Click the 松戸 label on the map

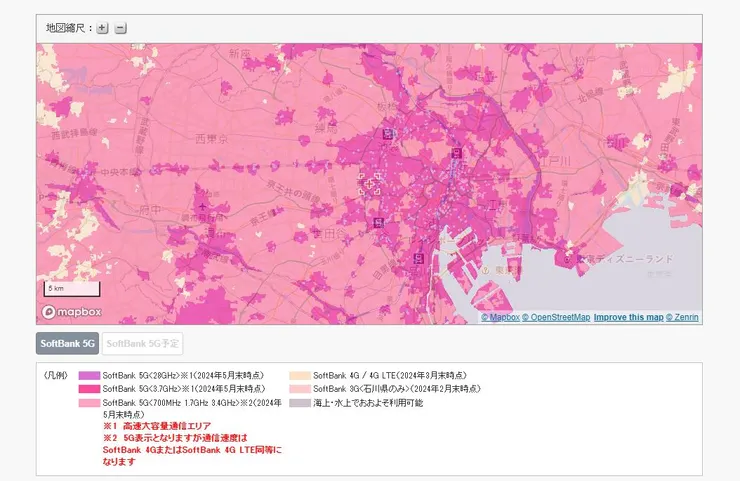(x=584, y=61)
